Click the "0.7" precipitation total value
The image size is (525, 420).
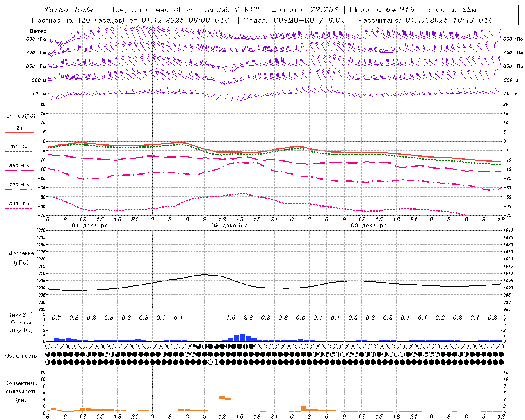point(56,318)
